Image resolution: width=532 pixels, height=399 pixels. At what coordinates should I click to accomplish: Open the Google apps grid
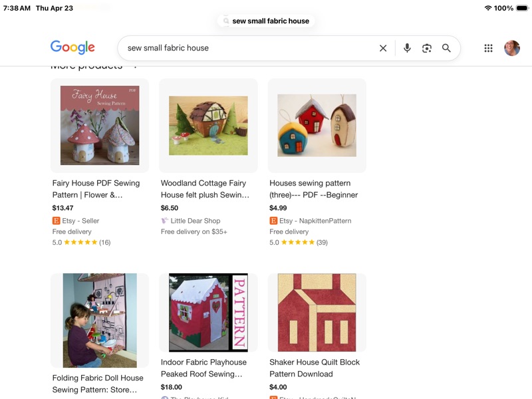488,48
